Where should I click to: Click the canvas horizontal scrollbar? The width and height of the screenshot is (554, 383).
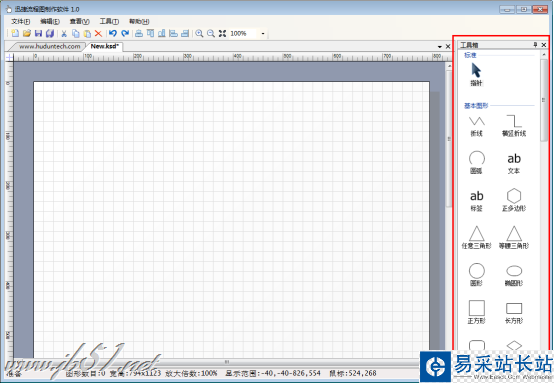(x=226, y=361)
